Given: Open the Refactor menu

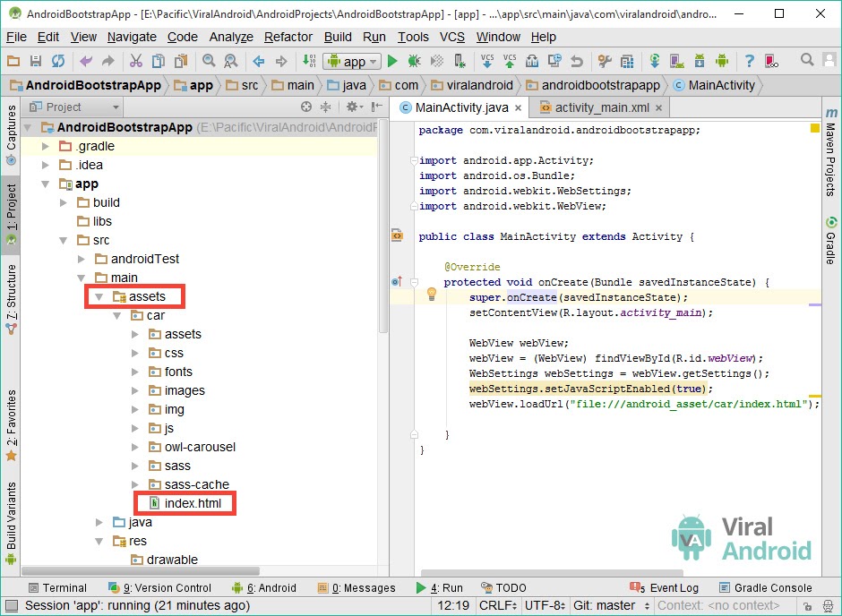Looking at the screenshot, I should [288, 37].
